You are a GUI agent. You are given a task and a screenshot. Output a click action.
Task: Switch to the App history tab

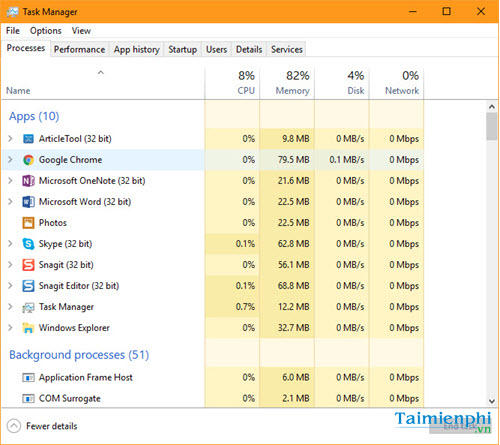point(137,49)
